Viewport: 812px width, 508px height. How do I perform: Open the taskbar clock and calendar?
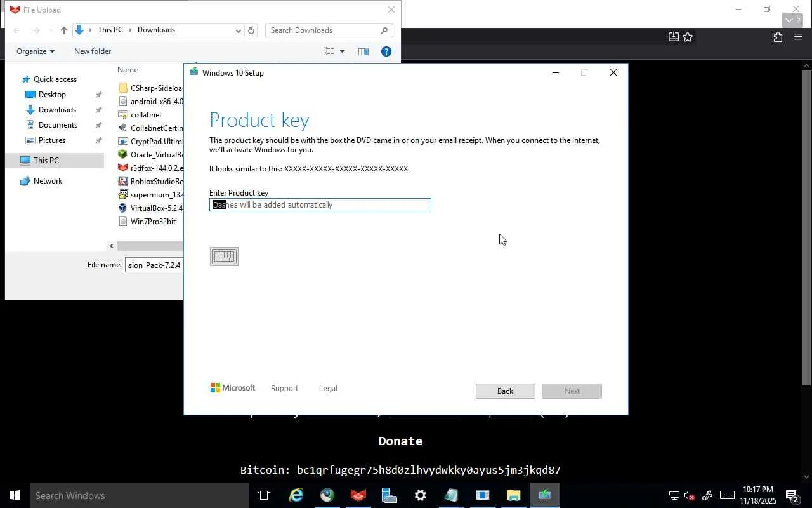(x=758, y=495)
